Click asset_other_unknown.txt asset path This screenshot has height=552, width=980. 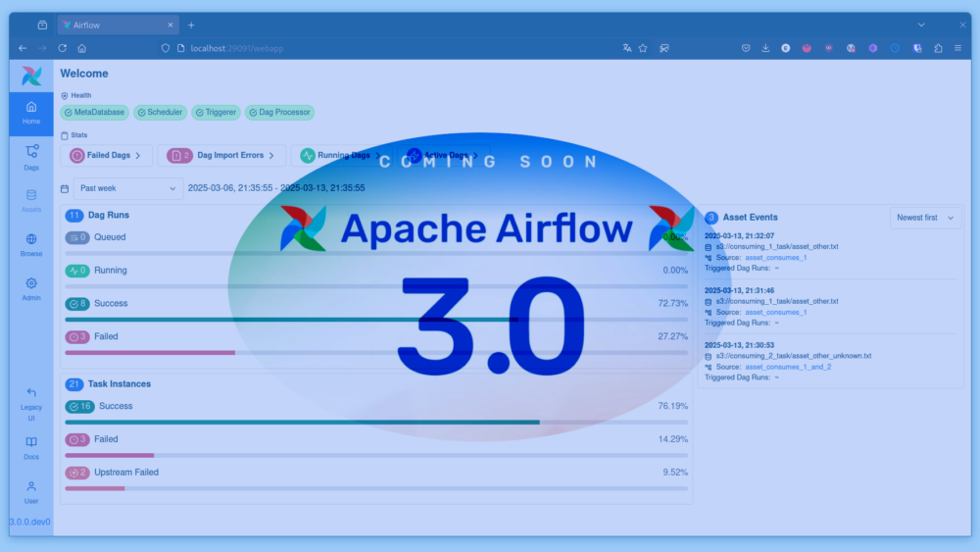tap(794, 356)
